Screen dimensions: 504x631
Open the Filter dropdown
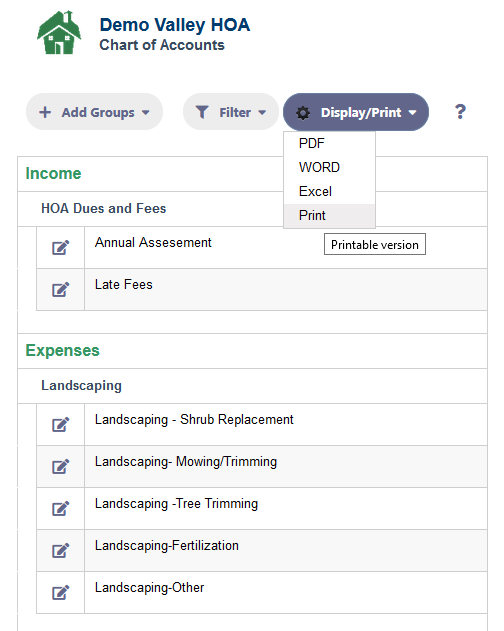[x=231, y=112]
